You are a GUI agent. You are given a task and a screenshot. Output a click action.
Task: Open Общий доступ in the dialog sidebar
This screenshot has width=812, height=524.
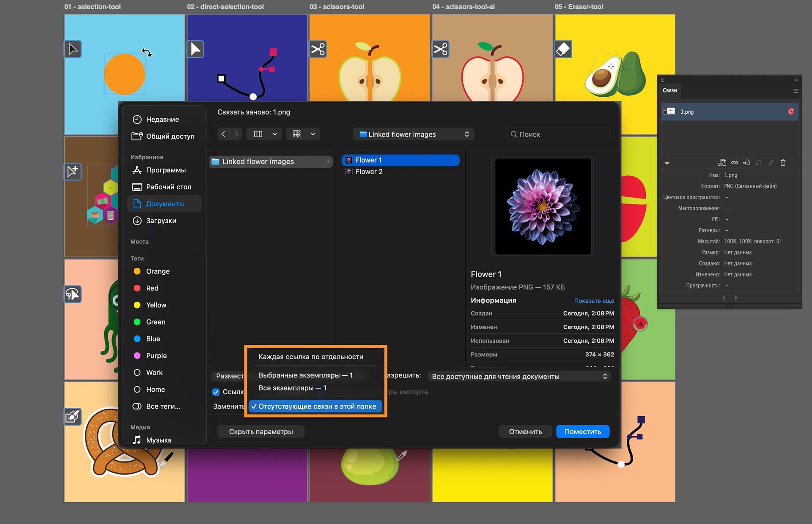(x=163, y=136)
